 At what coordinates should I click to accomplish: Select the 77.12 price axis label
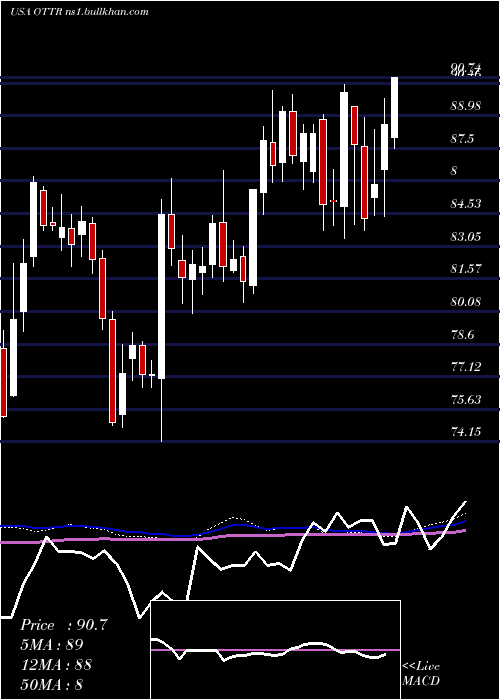click(x=466, y=367)
